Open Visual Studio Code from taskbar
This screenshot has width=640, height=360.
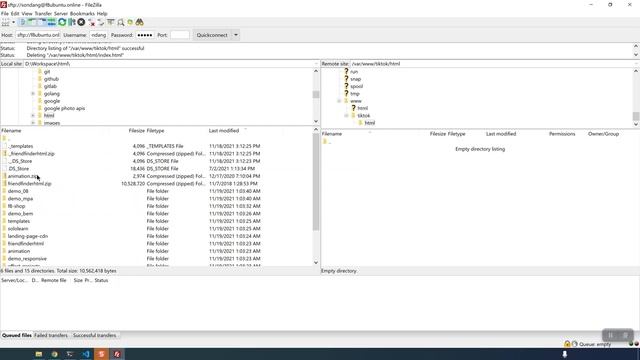click(x=86, y=354)
